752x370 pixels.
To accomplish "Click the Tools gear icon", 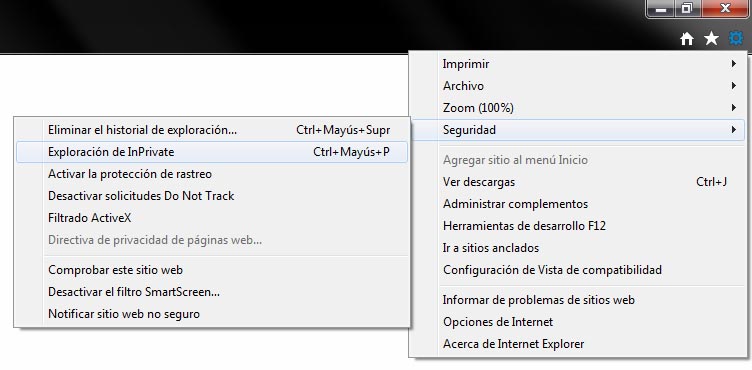I will click(736, 38).
